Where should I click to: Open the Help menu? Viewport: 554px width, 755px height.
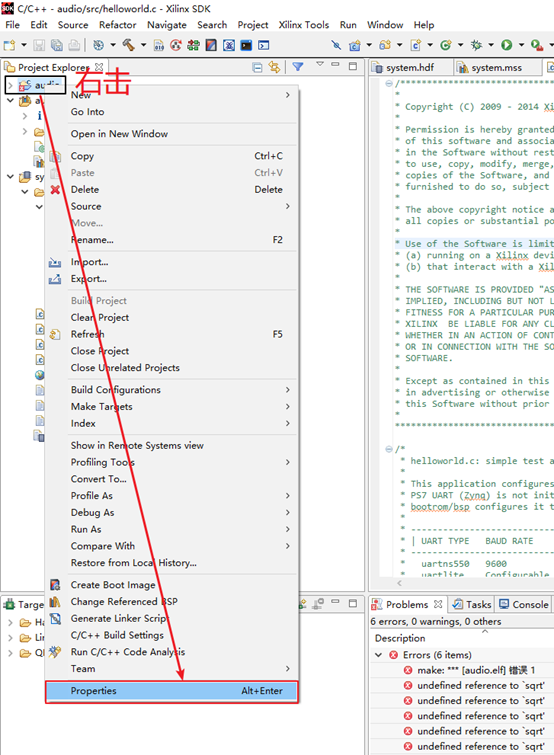(424, 25)
